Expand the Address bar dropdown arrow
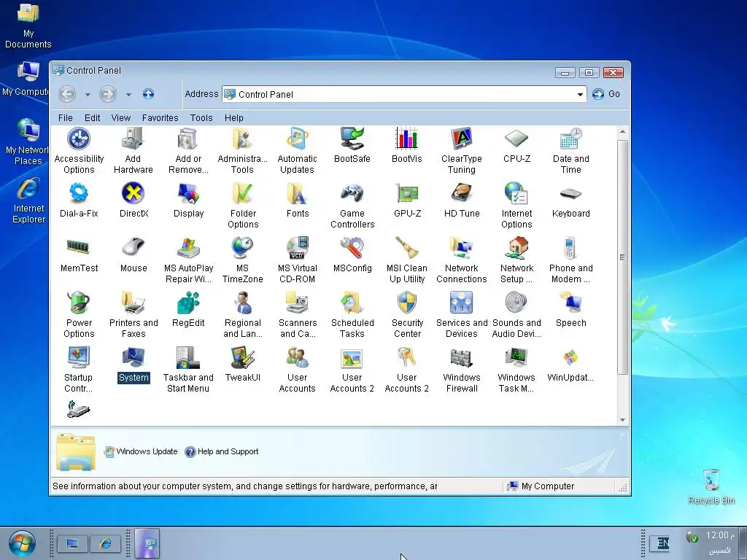The image size is (747, 560). tap(580, 94)
